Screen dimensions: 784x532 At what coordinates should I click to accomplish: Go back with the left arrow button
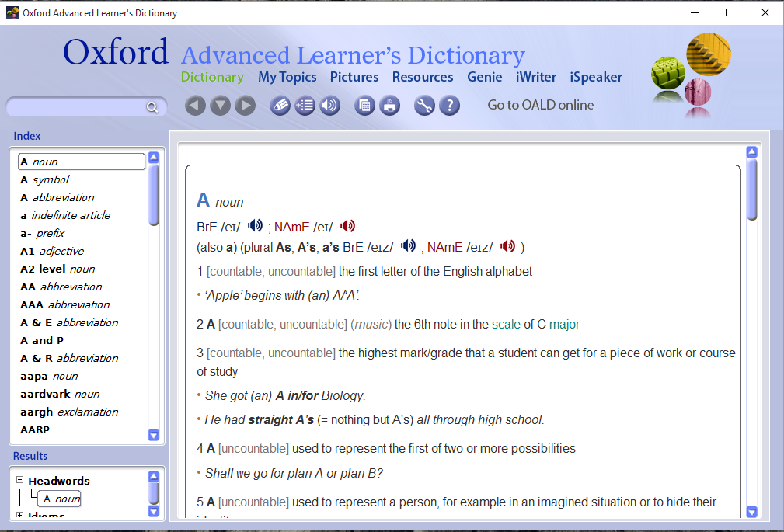click(x=195, y=106)
